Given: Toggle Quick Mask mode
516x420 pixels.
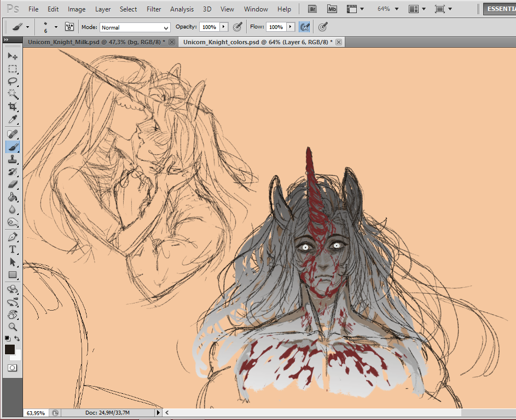Looking at the screenshot, I should click(x=12, y=368).
